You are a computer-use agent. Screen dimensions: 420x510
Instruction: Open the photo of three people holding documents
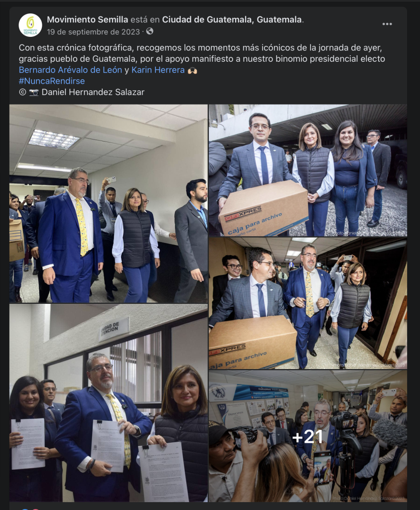pos(109,403)
